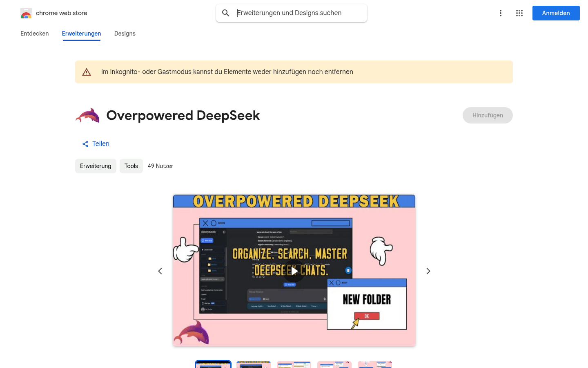Viewport: 588px width, 368px height.
Task: Click the Overpowered DeepSeek title heading
Action: [x=183, y=115]
